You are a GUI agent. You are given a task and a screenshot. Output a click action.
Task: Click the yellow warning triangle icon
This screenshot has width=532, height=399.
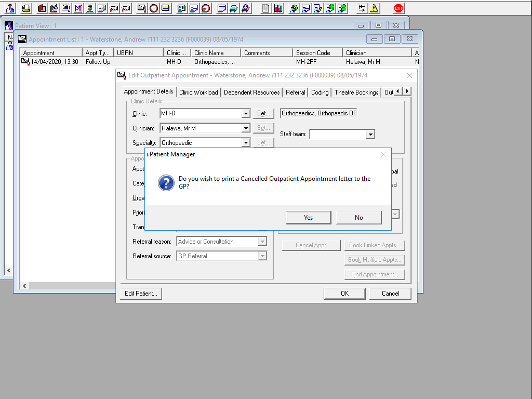(x=374, y=8)
